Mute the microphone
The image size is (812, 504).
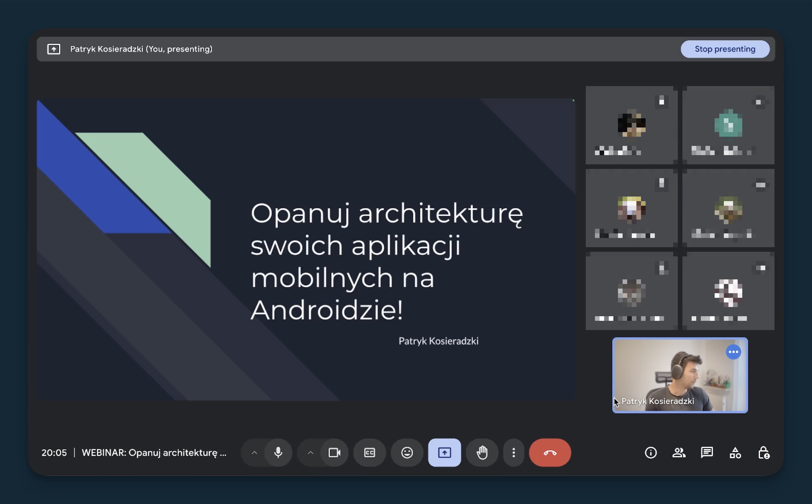pos(278,452)
